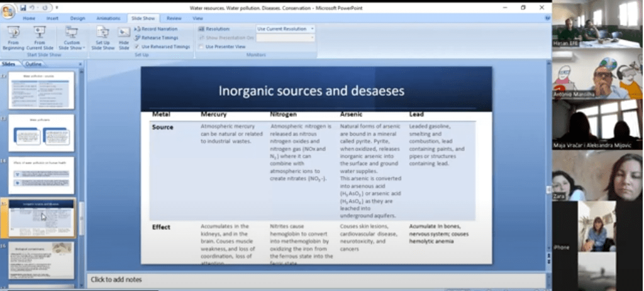Click the Save icon in quick access toolbar
Image resolution: width=644 pixels, height=291 pixels.
23,8
